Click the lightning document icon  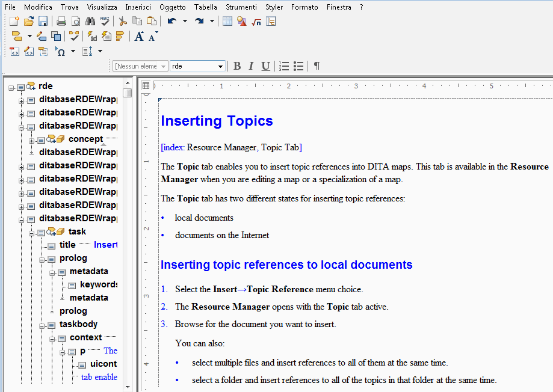106,36
